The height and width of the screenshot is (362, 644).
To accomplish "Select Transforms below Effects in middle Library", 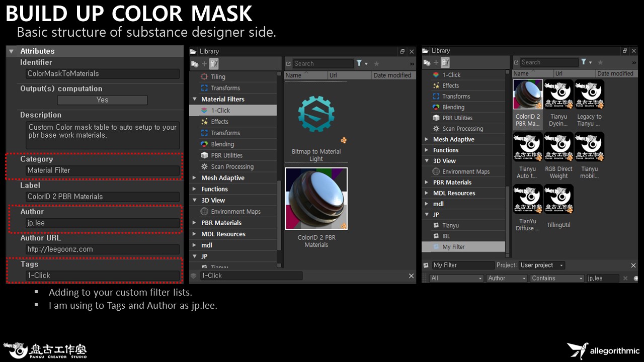I will tap(233, 133).
